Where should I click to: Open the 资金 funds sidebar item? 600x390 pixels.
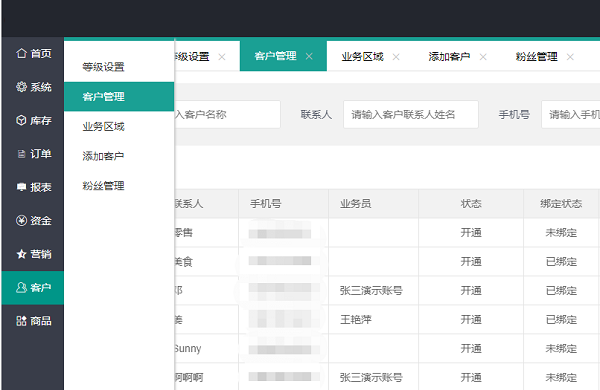[33, 221]
